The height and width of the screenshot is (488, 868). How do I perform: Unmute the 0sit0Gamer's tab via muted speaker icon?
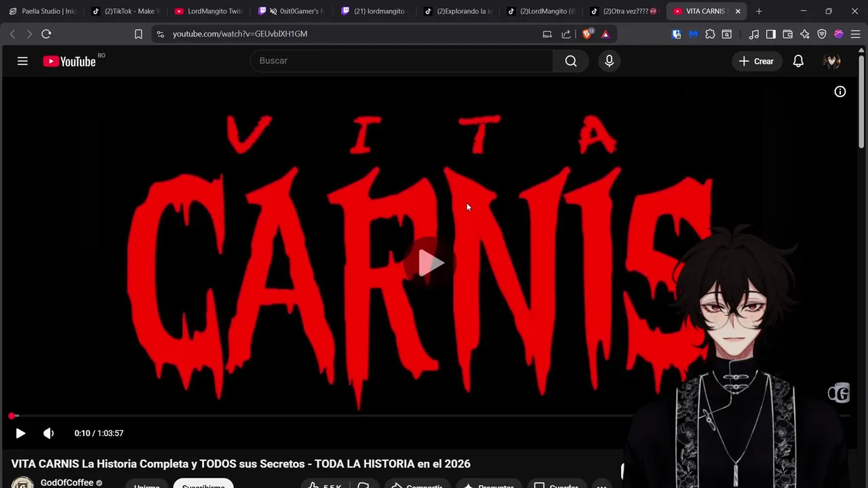click(273, 12)
